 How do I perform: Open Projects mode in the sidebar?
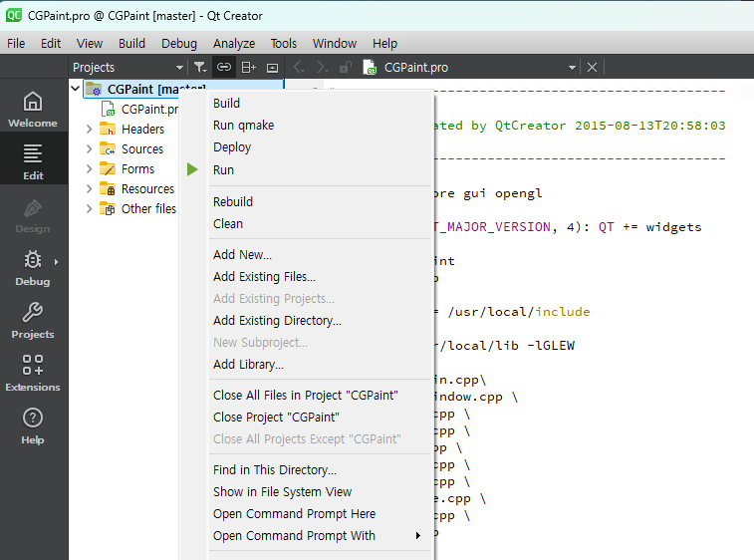[33, 321]
